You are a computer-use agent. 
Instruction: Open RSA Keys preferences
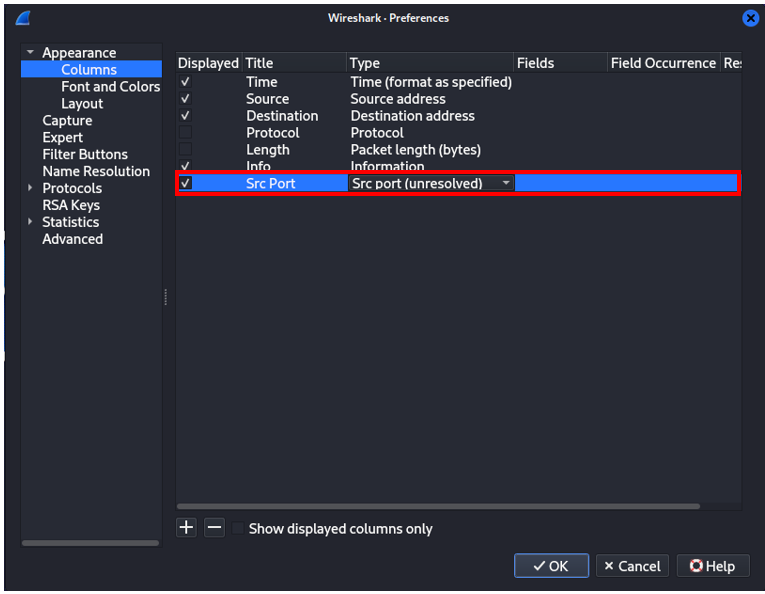click(x=71, y=205)
